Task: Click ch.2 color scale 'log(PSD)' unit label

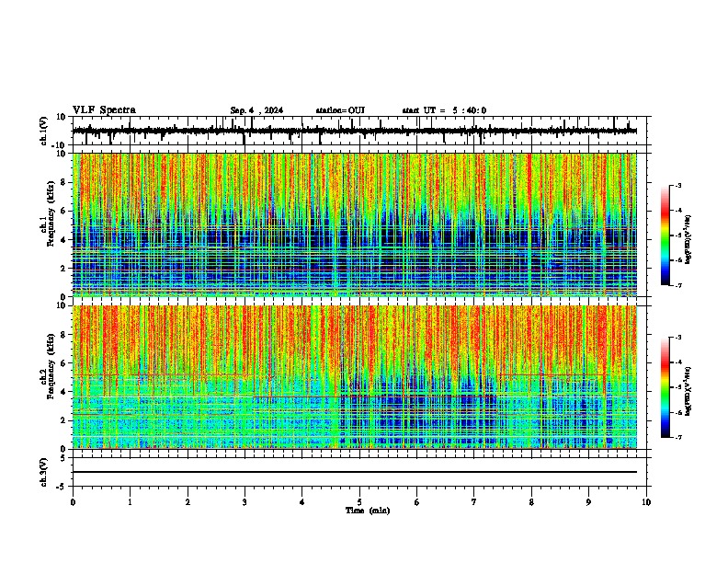Action: pos(688,392)
